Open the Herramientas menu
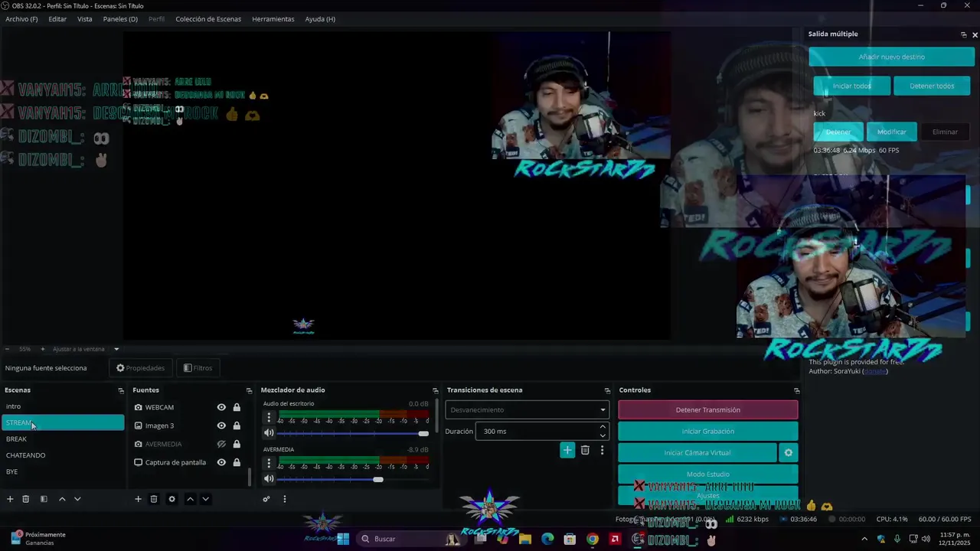Screen dimensions: 980x551 tap(273, 19)
